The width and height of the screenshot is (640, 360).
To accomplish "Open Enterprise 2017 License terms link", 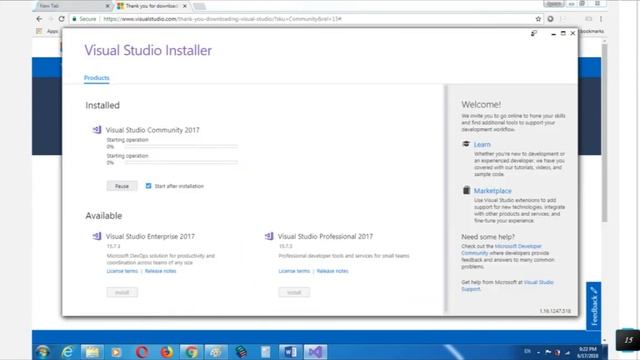I will tap(122, 271).
